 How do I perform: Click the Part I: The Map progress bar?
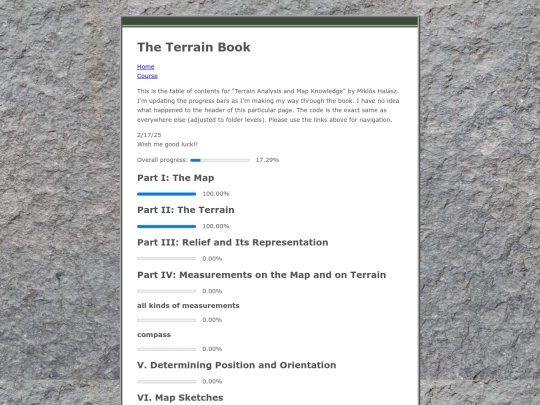click(167, 194)
